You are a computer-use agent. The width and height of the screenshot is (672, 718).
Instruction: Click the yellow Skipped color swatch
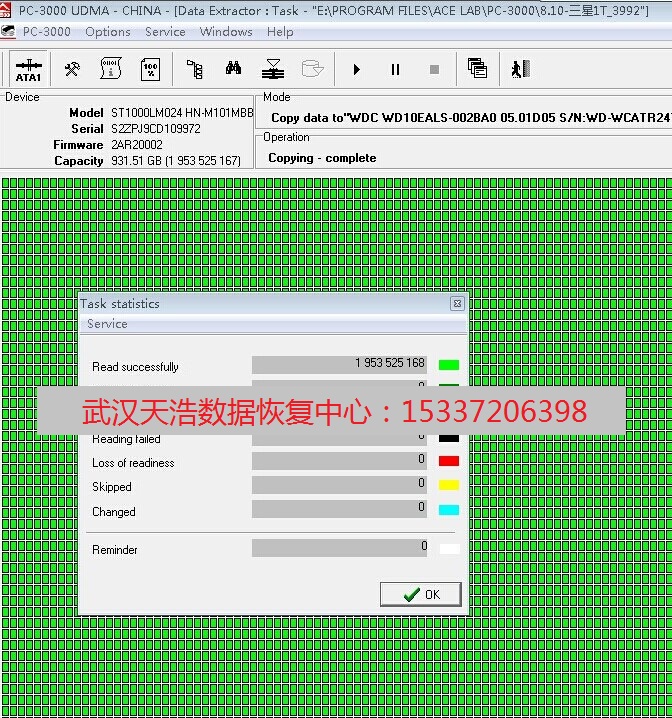pos(449,486)
